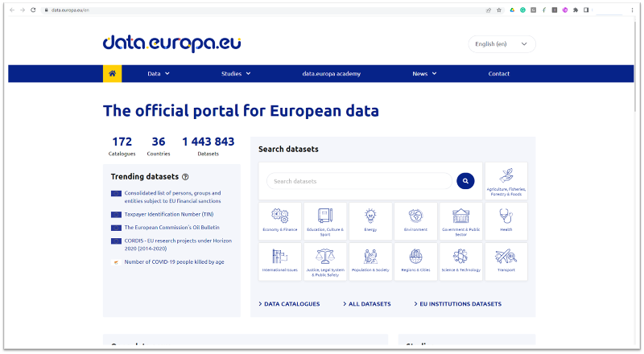Click the yellow home icon in navigation bar
Screen dimensions: 644x354
click(x=112, y=73)
